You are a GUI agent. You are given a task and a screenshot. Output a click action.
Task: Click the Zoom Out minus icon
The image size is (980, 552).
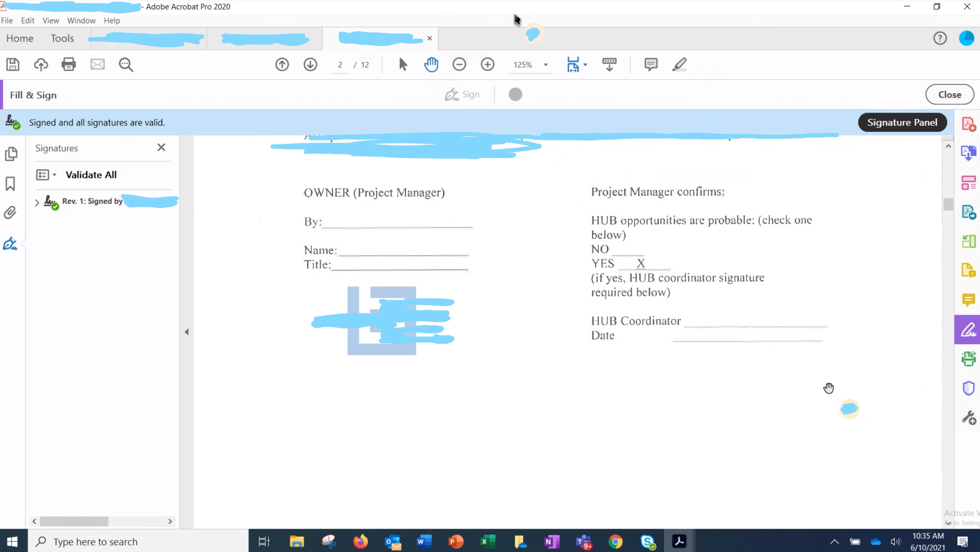tap(459, 64)
